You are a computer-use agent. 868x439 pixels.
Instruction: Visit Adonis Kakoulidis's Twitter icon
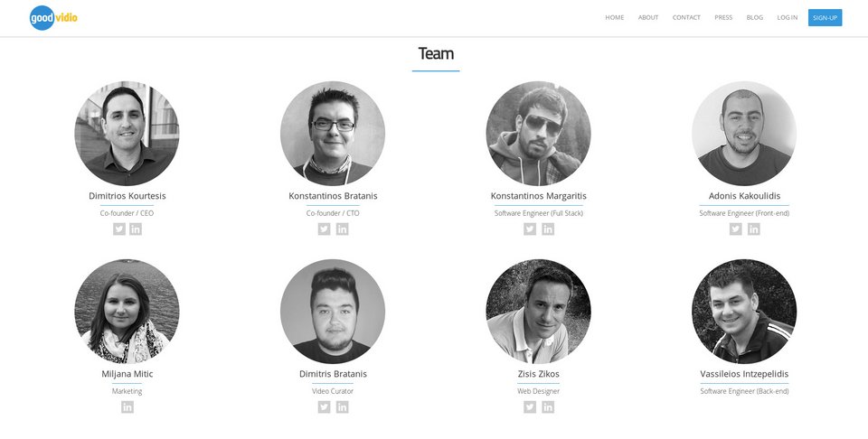click(x=736, y=229)
